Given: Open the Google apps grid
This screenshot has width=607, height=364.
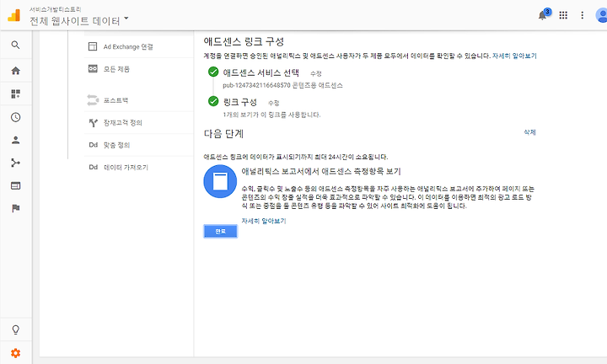Looking at the screenshot, I should tap(563, 15).
